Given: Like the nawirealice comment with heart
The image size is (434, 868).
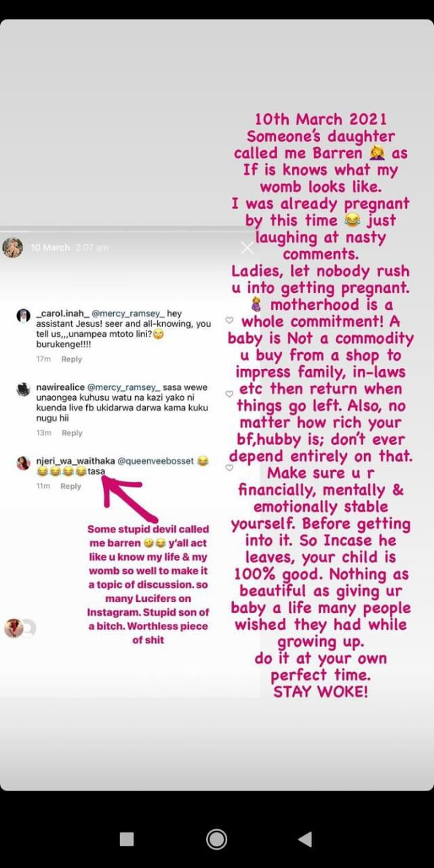Looking at the screenshot, I should pos(229,394).
